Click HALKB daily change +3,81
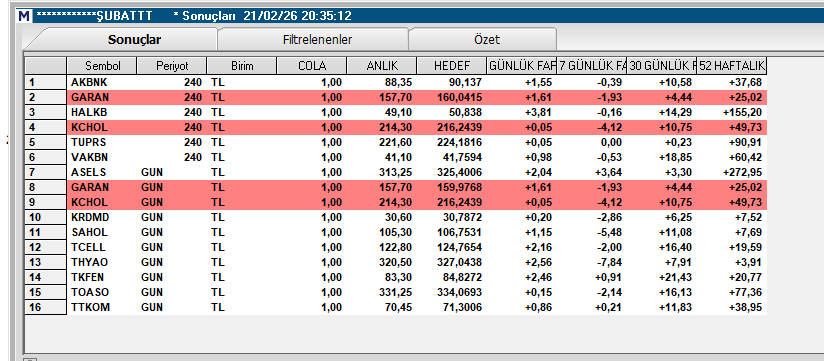Image resolution: width=824 pixels, height=361 pixels. coord(538,112)
